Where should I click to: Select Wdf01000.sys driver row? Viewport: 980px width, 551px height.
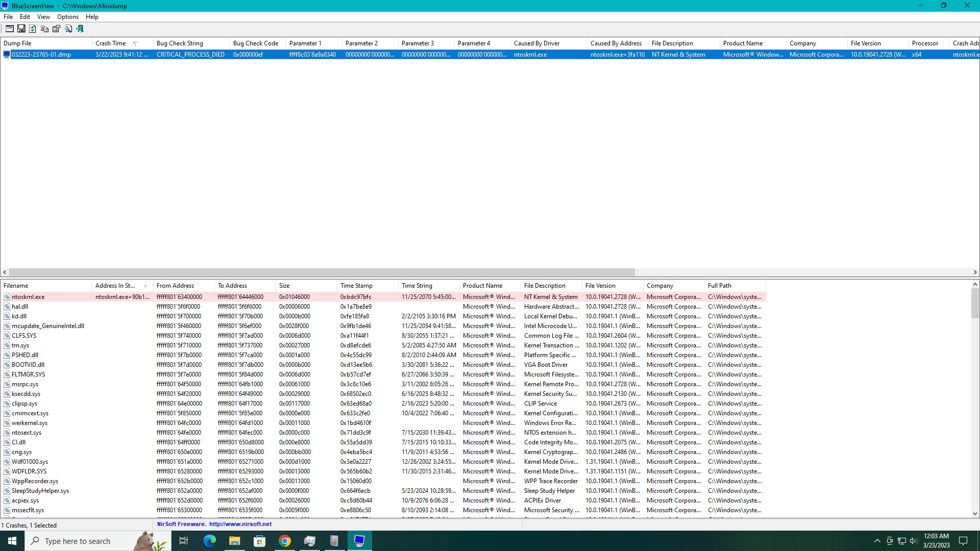[x=383, y=462]
